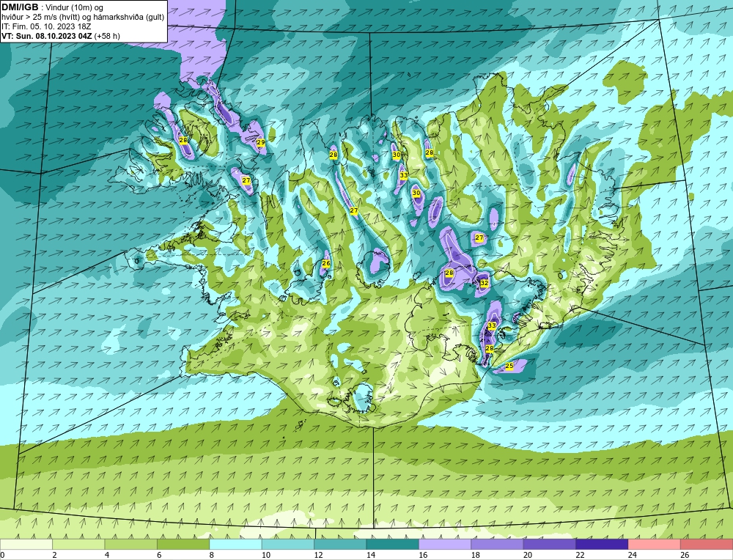Click the 0–2 m/s palest legend swatch
The width and height of the screenshot is (733, 560).
(x=26, y=544)
